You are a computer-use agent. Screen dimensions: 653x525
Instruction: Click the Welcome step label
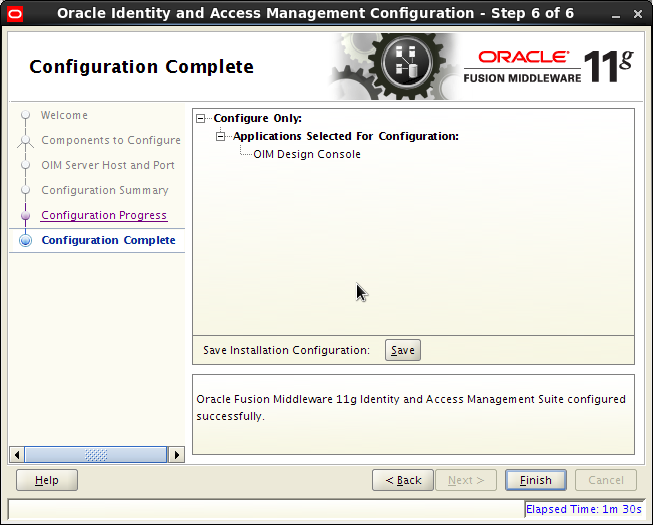64,115
